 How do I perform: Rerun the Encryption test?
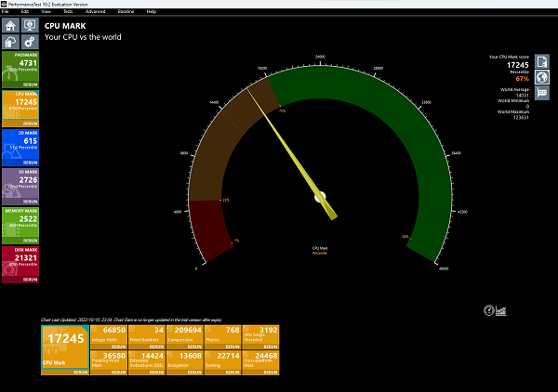click(194, 372)
